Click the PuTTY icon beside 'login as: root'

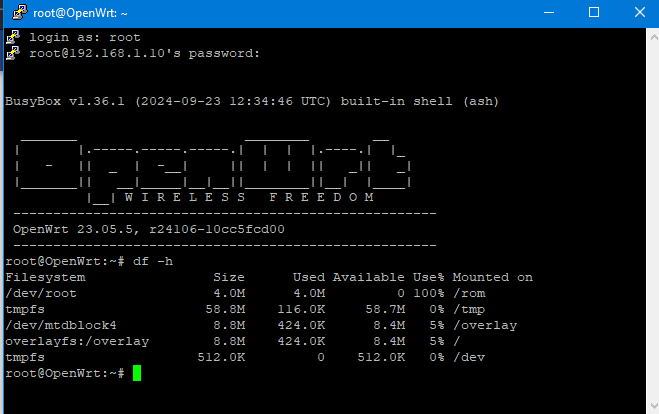tap(13, 37)
